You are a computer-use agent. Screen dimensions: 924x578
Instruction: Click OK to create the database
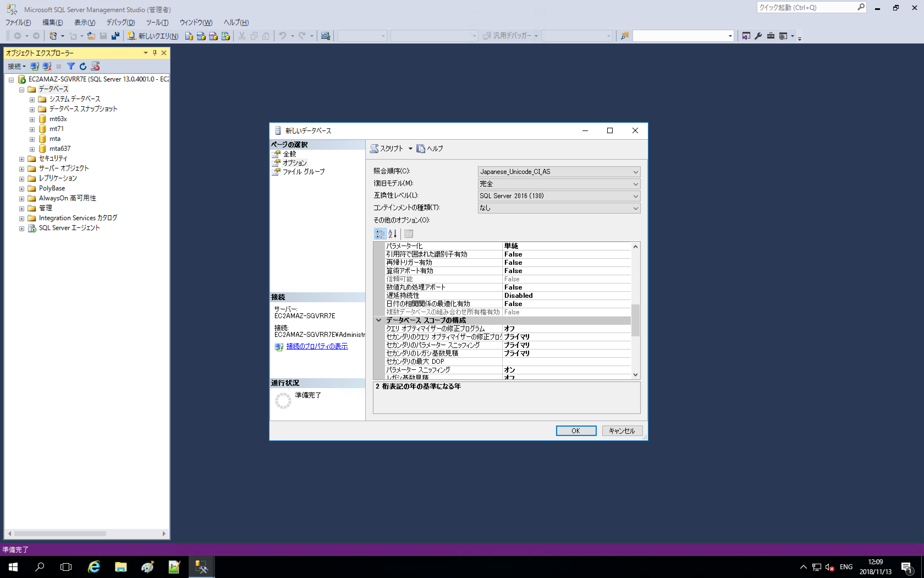point(576,430)
